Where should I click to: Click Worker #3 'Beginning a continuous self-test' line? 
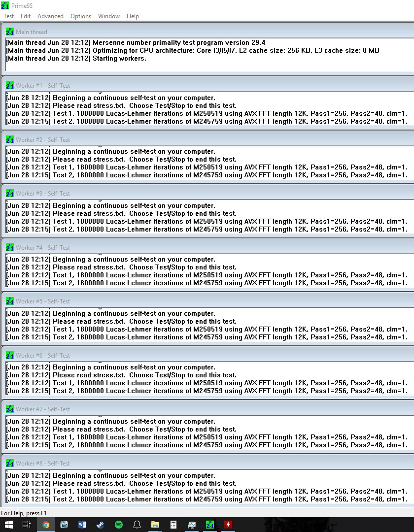click(x=110, y=205)
